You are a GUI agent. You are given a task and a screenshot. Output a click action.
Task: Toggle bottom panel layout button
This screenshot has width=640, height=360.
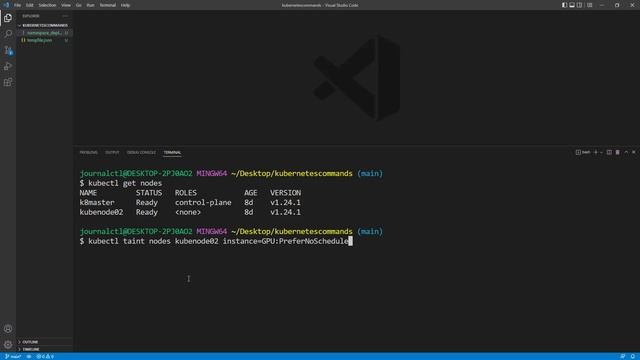pos(572,5)
